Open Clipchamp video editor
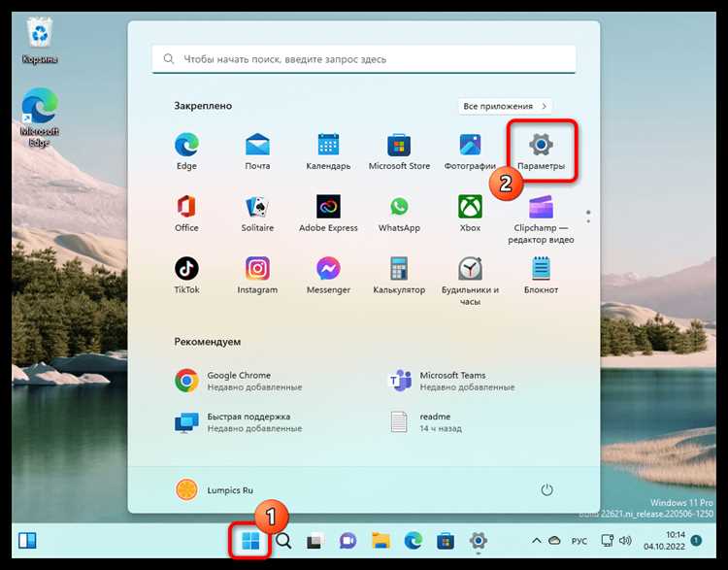 point(541,219)
